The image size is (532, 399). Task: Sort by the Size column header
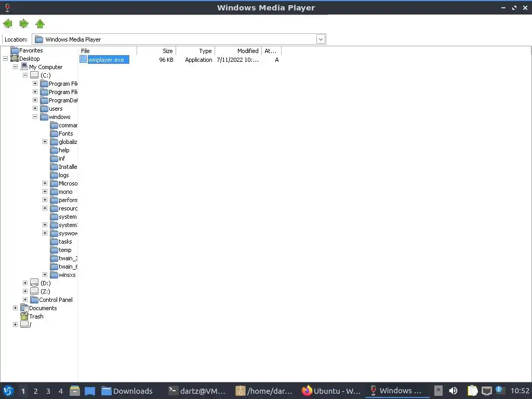(x=156, y=51)
